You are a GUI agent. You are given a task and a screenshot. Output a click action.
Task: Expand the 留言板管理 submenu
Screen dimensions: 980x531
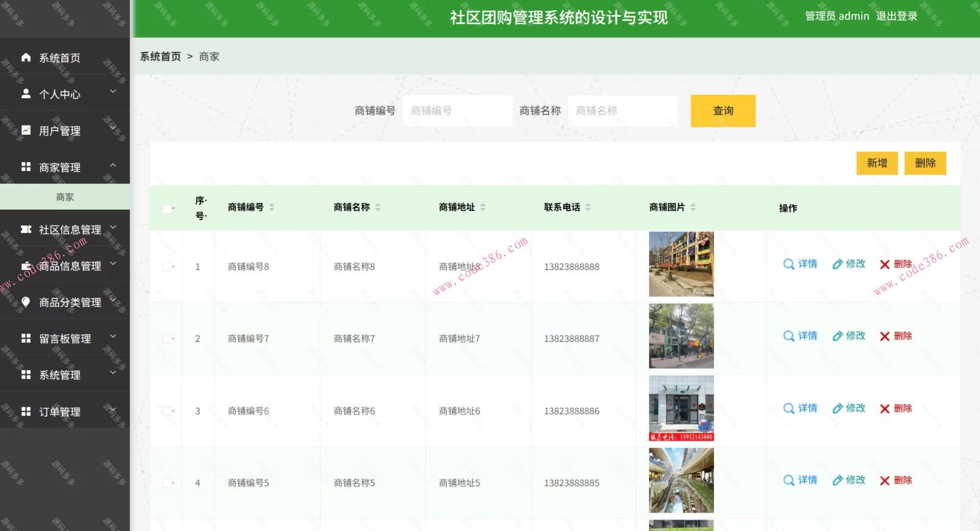[x=65, y=338]
